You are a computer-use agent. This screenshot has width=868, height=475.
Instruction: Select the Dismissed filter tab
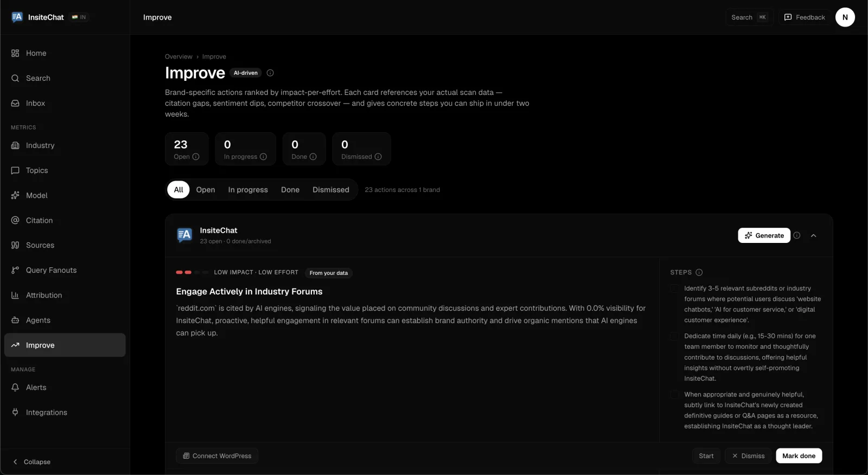[331, 190]
